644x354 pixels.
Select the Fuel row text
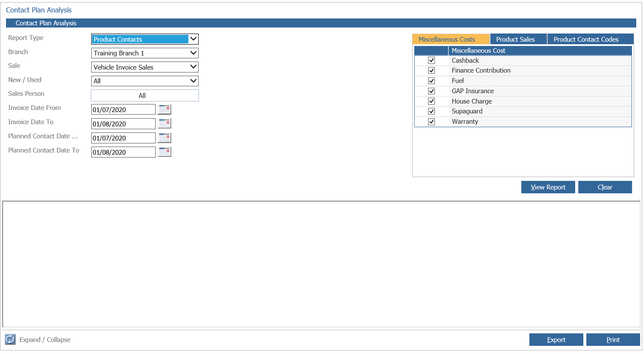(458, 81)
